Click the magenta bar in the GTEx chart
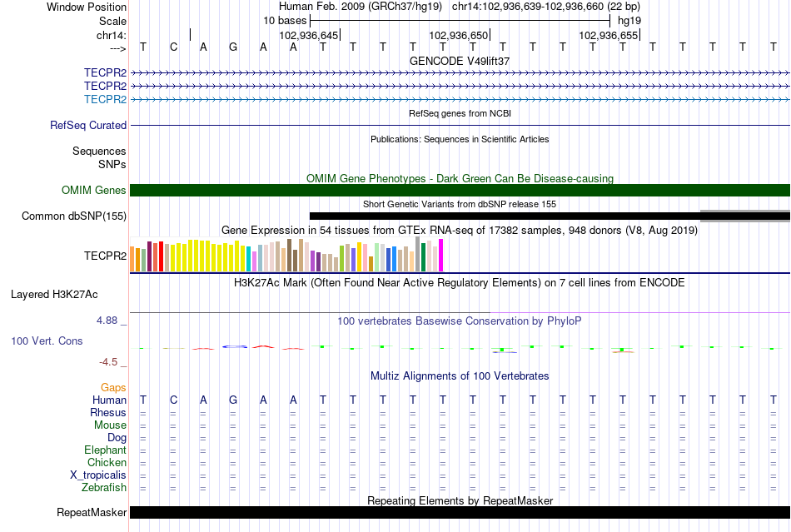 click(441, 255)
